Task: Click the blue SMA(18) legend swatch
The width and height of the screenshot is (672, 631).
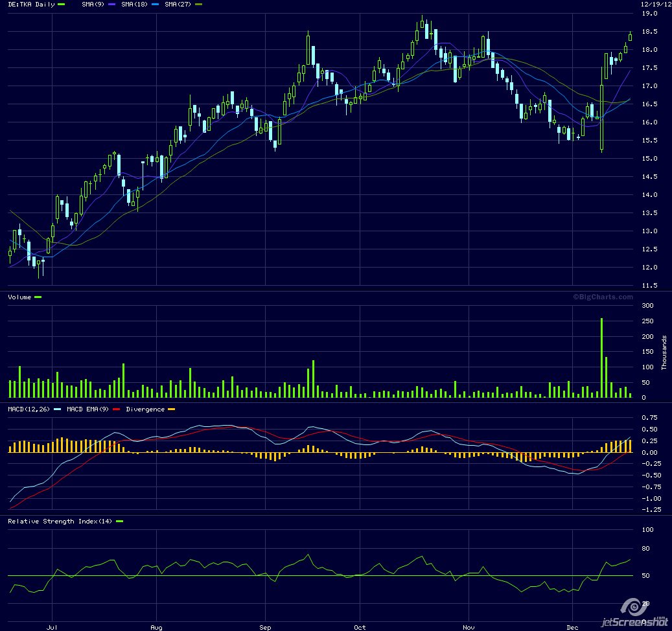Action: 155,5
